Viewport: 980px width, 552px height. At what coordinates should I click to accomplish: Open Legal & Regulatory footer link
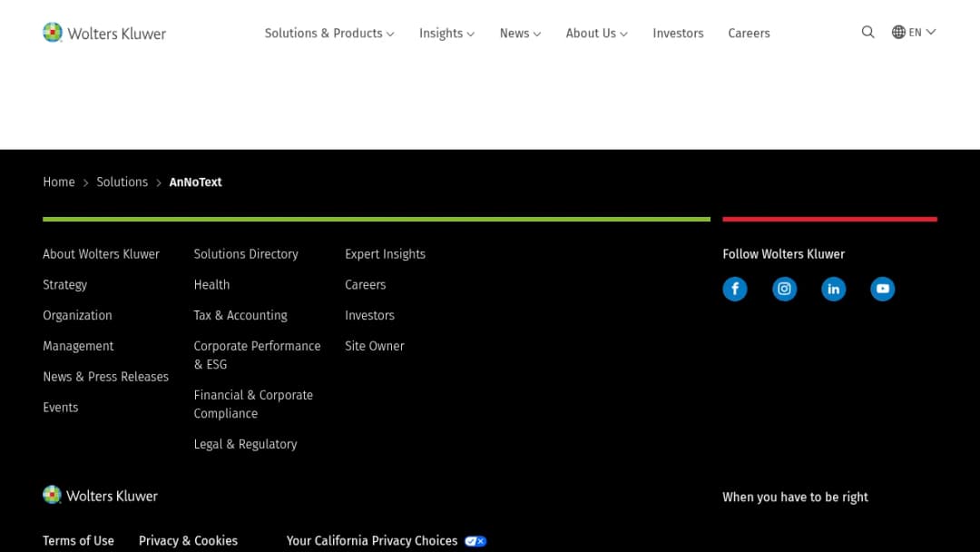click(x=246, y=445)
